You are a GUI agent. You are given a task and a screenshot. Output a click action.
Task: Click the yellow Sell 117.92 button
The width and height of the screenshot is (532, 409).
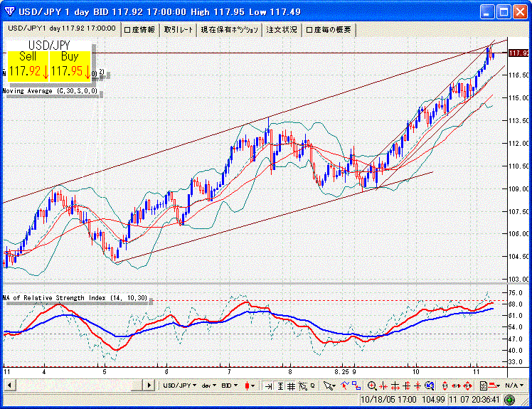point(28,64)
